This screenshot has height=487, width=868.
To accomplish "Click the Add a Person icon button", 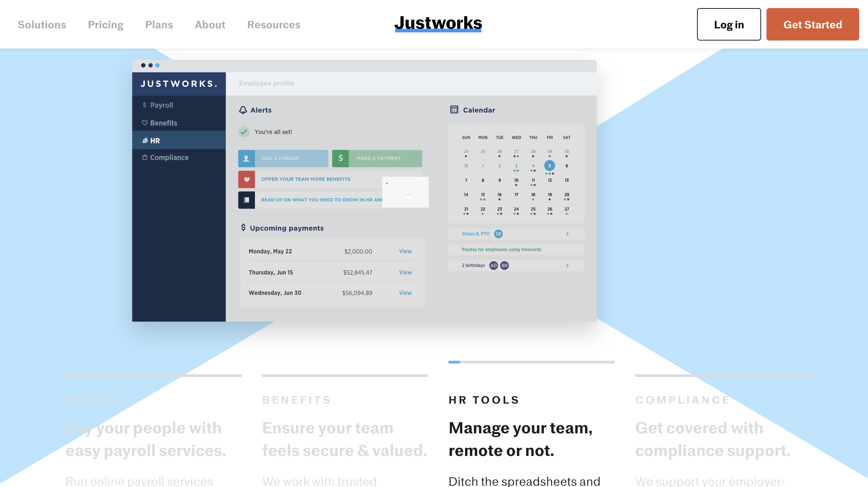I will point(246,158).
